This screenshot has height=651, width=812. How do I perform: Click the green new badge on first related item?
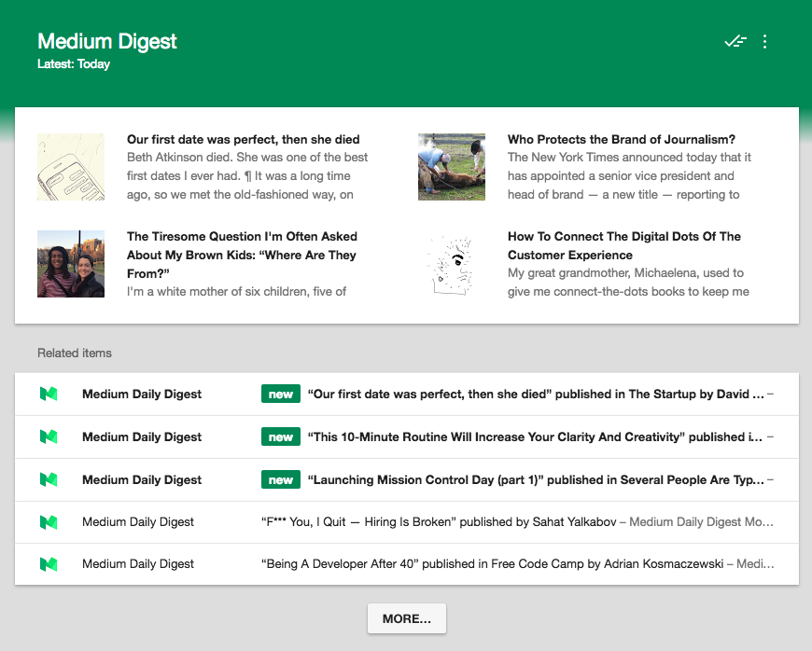click(280, 394)
